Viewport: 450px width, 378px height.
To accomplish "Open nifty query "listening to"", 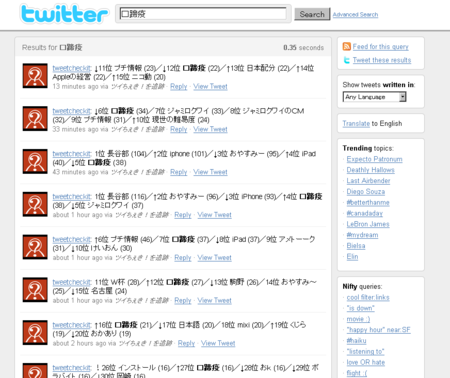I will (365, 351).
